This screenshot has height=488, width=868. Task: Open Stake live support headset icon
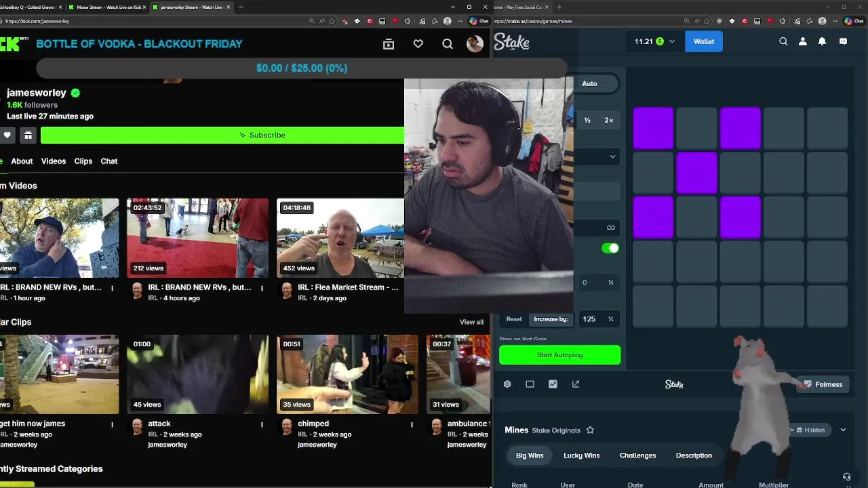[x=846, y=477]
